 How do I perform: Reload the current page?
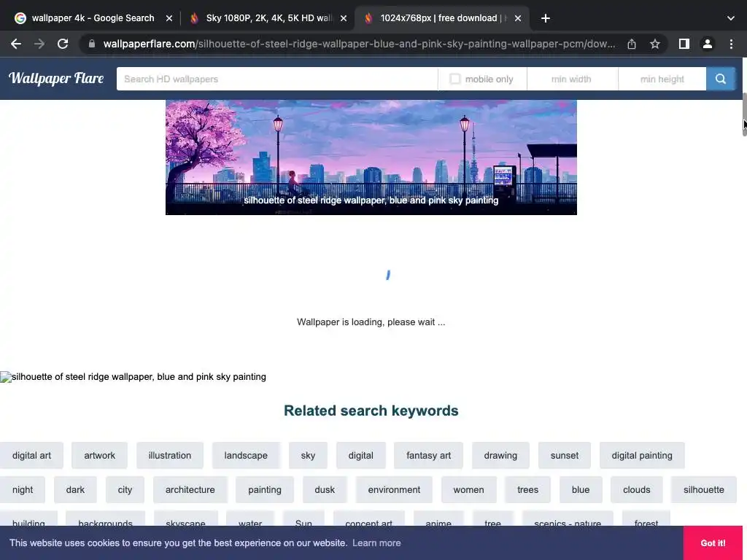63,44
